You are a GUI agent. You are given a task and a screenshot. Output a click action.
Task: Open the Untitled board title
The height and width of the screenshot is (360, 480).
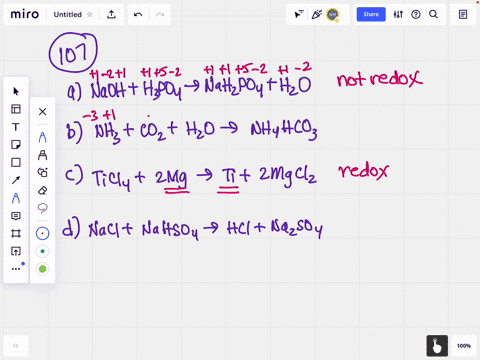pos(67,14)
